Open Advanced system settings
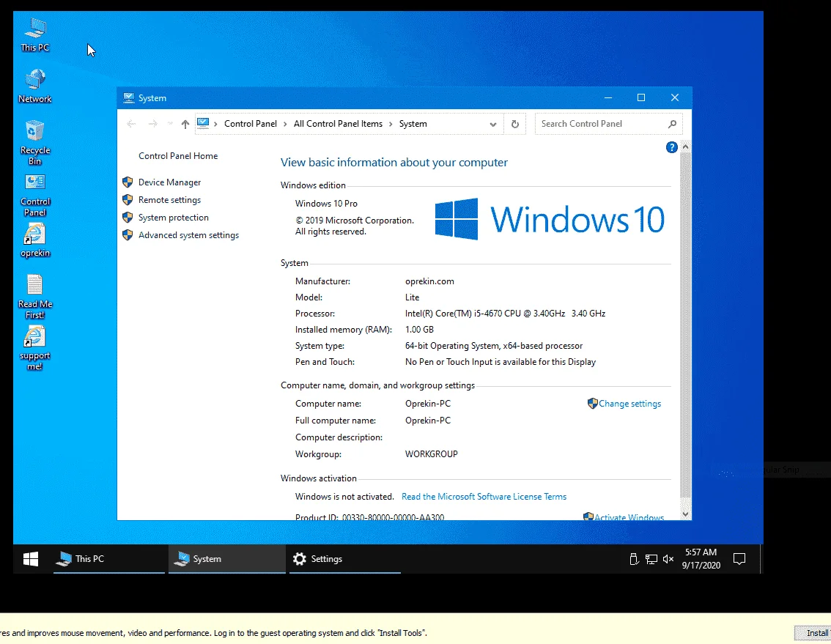 [188, 234]
